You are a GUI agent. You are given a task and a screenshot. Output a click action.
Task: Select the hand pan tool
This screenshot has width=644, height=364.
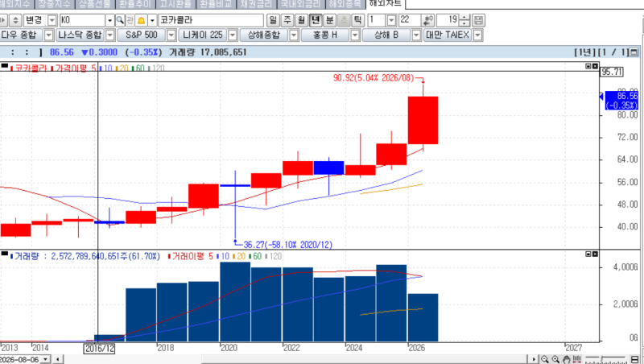click(x=567, y=359)
